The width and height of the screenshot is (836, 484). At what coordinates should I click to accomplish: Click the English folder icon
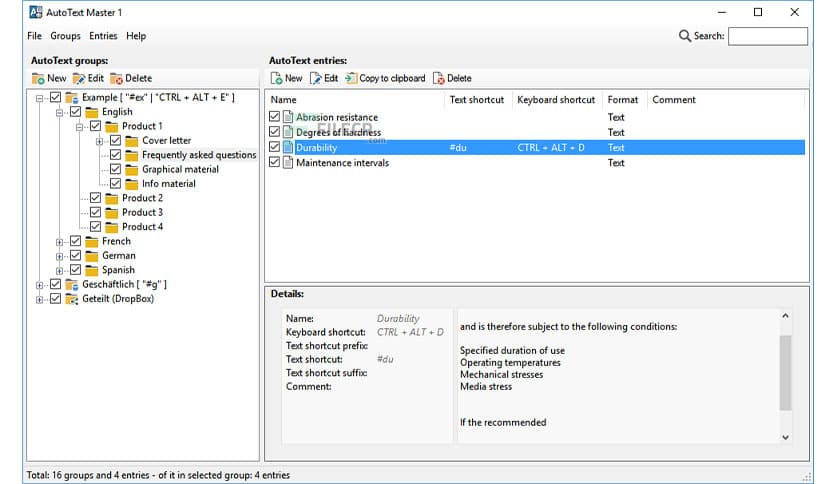(x=92, y=112)
